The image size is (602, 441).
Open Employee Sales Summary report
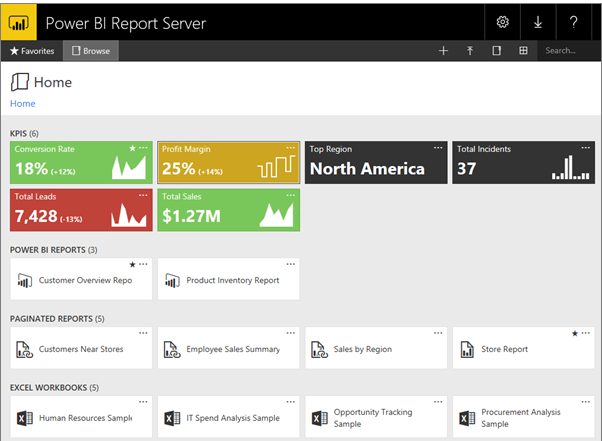click(229, 348)
